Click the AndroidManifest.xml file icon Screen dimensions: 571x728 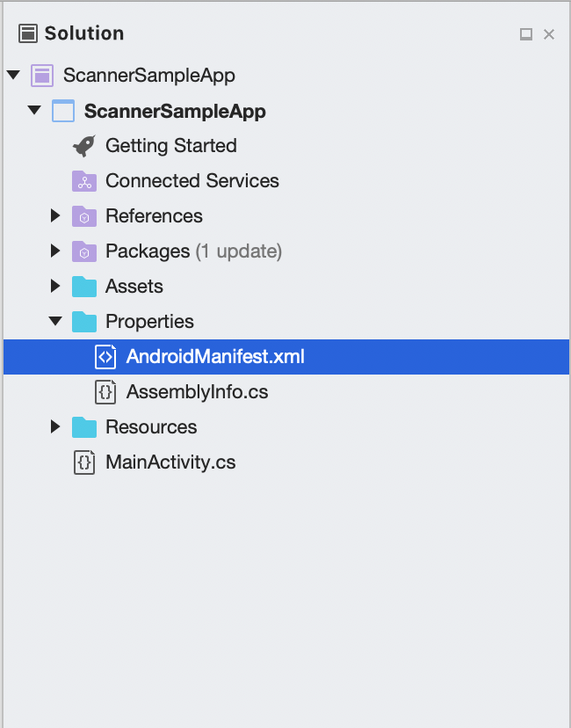tap(105, 357)
